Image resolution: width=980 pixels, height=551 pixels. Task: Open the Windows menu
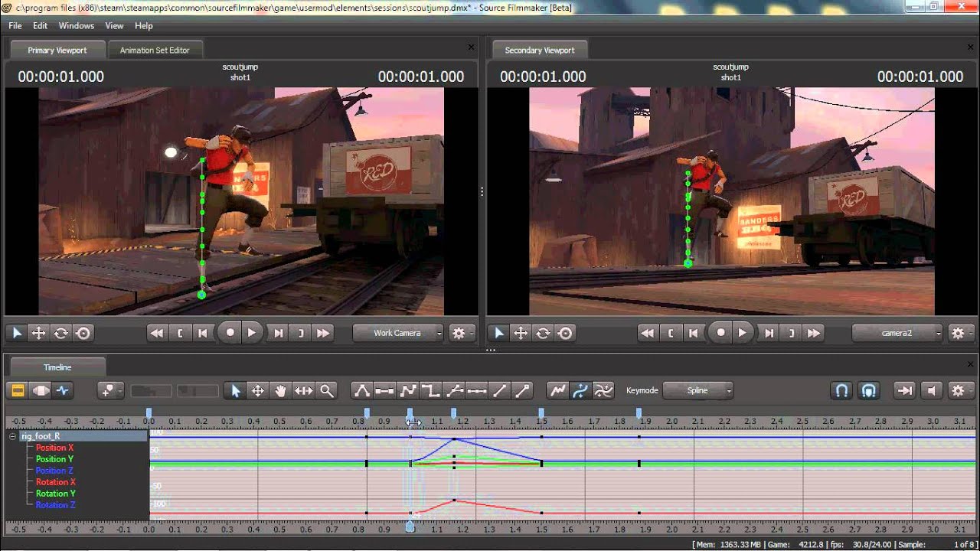pyautogui.click(x=77, y=25)
